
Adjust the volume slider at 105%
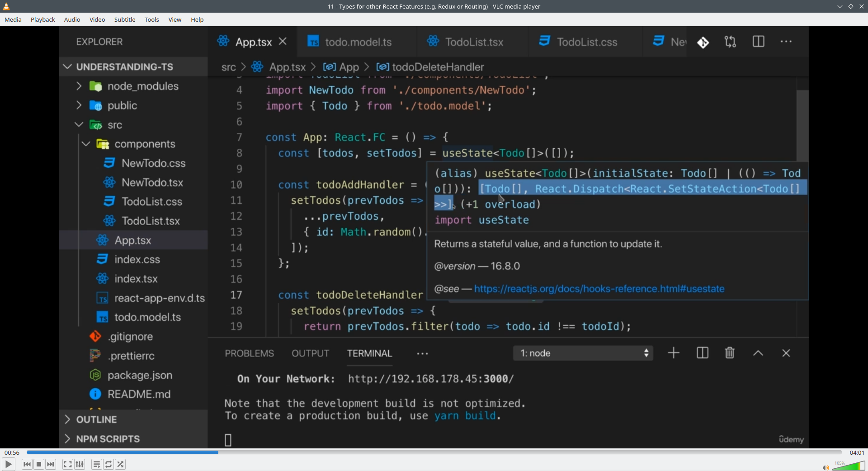pos(849,466)
